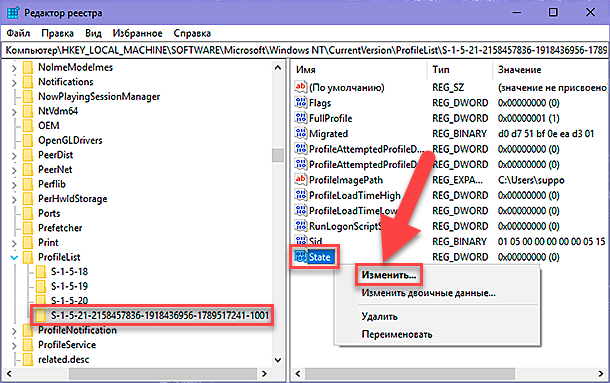This screenshot has width=610, height=383.
Task: Click the Registry Editor app icon in title bar
Action: coord(13,13)
